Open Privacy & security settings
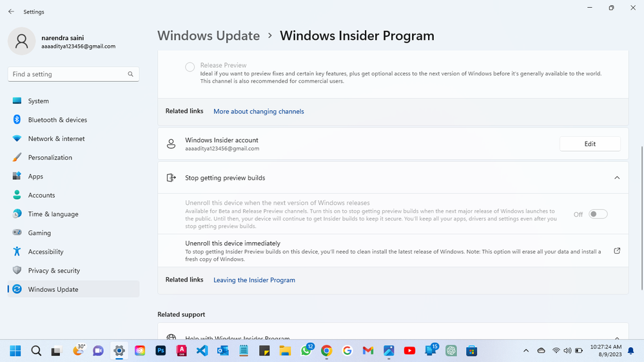This screenshot has width=644, height=362. [x=73, y=271]
